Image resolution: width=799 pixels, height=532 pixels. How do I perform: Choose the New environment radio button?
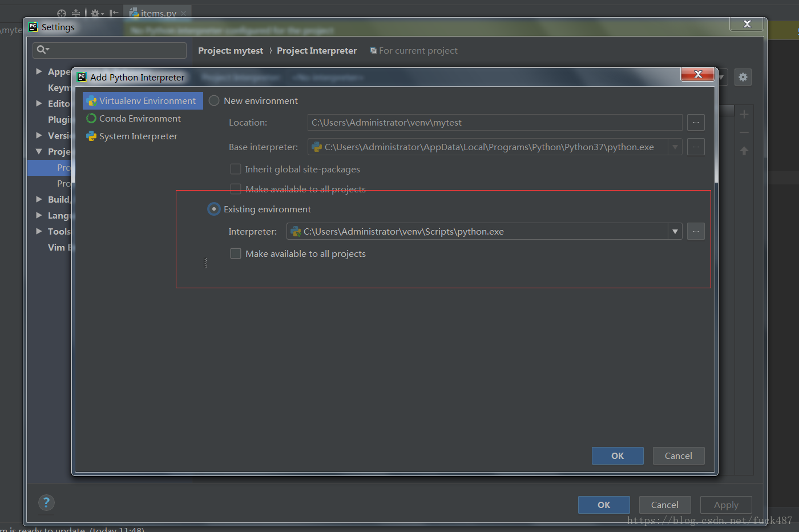coord(214,100)
